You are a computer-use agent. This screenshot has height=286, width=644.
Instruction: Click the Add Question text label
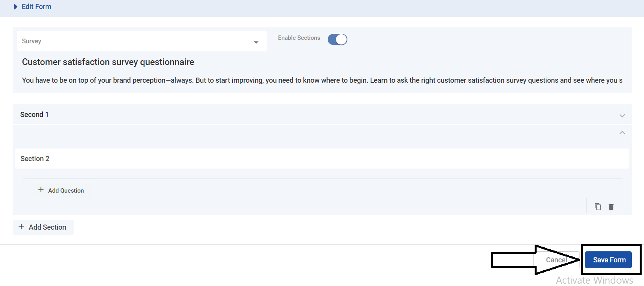click(66, 191)
